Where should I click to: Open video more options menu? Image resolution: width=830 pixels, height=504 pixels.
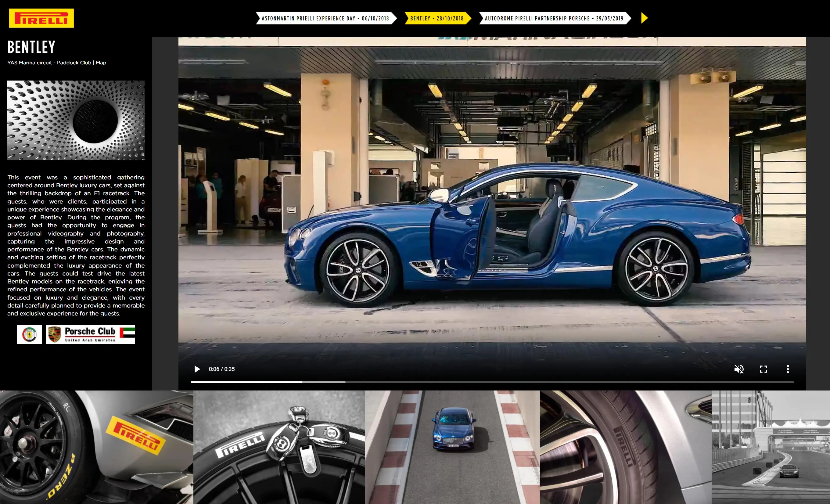click(x=788, y=369)
